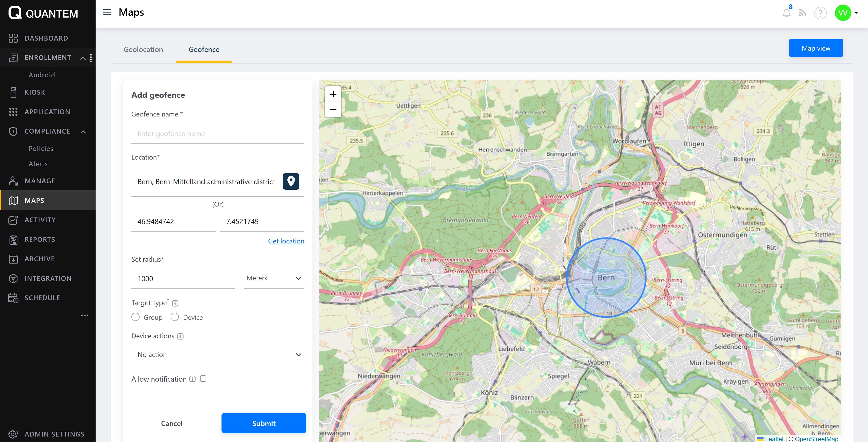
Task: Open Policies under Compliance
Action: 41,148
